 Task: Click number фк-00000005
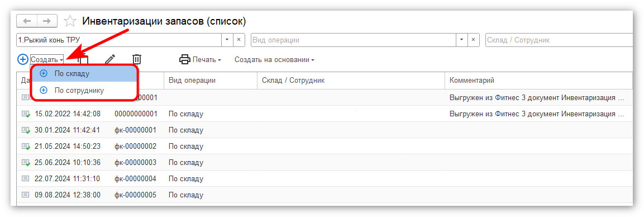click(x=136, y=195)
